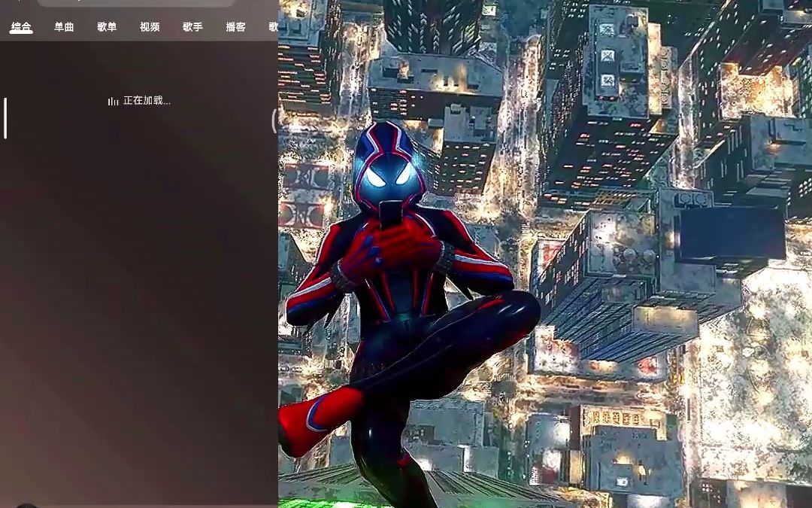The image size is (812, 508).
Task: Switch to the 单曲 tab
Action: [64, 27]
